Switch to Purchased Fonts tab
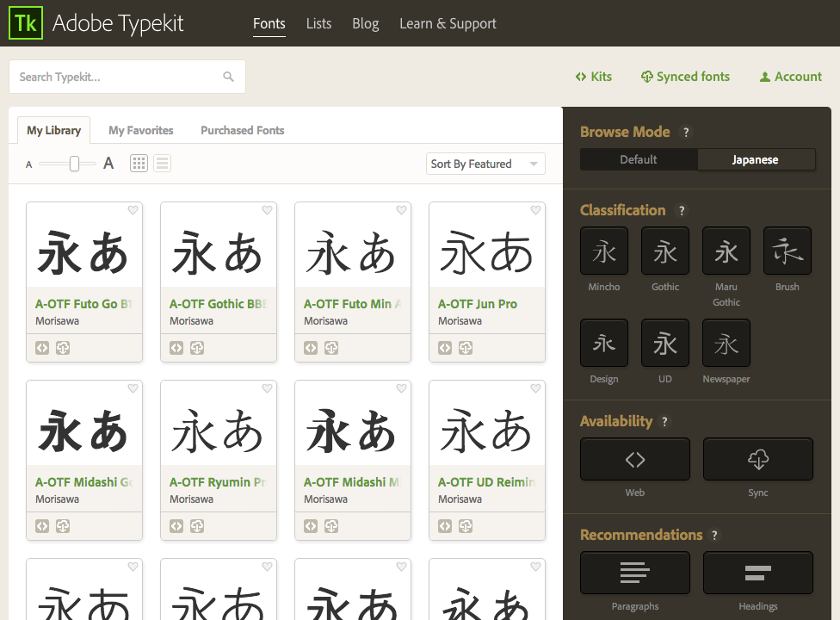 tap(242, 130)
